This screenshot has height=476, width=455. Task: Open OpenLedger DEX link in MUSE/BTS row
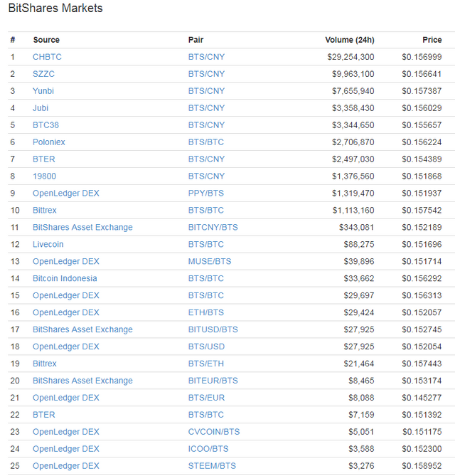tap(66, 261)
